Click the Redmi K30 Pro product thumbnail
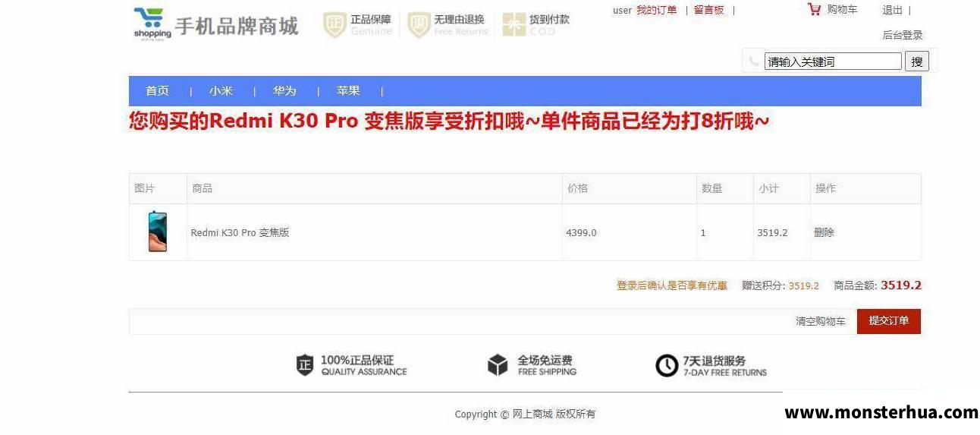Image resolution: width=980 pixels, height=435 pixels. coord(158,232)
